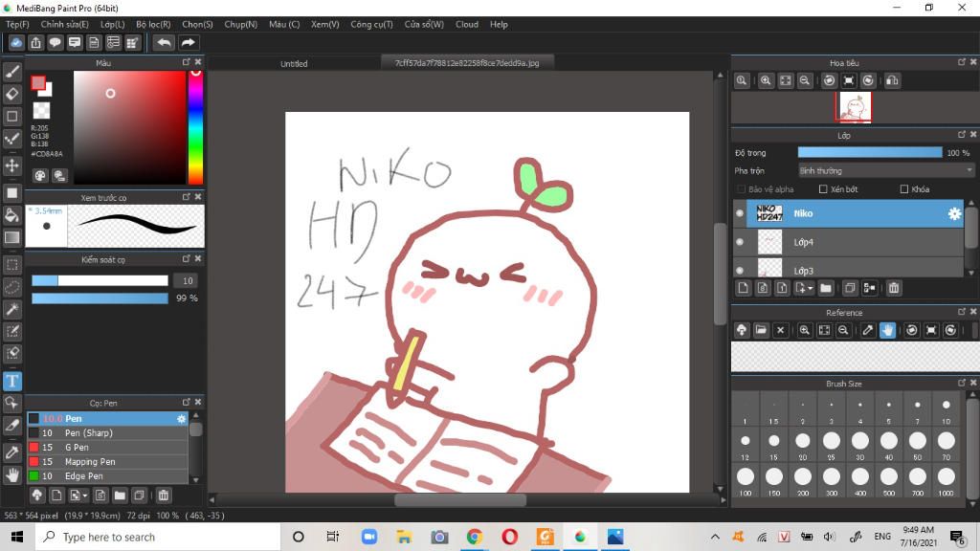This screenshot has height=551, width=980.
Task: Select the Magic Wand tool
Action: [11, 309]
